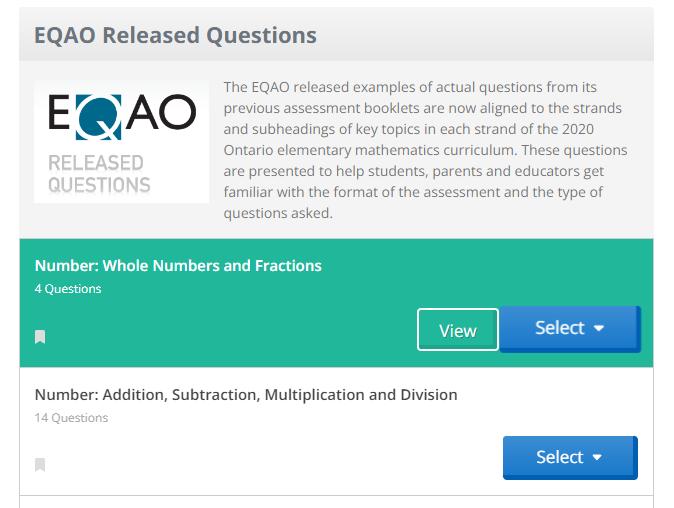
Task: Click the "RELEASED QUESTIONS" text under the logo
Action: click(x=99, y=174)
